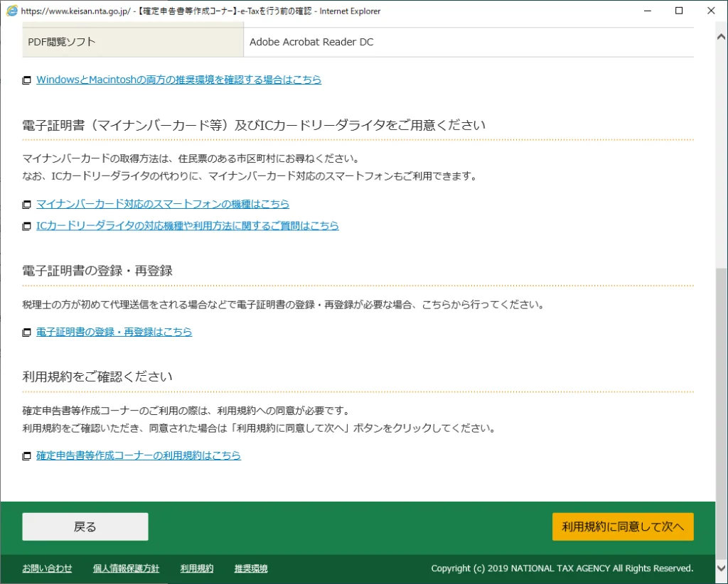Click the paragraph starting 税理士の方が初めて代理送信
This screenshot has width=728, height=584.
(x=283, y=305)
